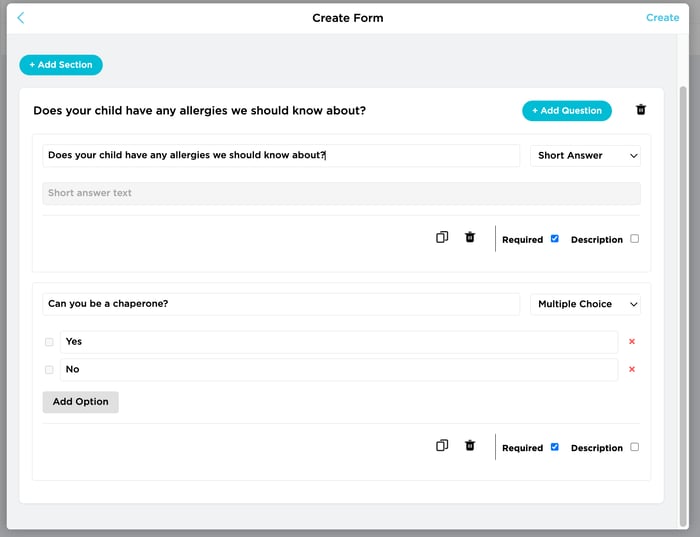The height and width of the screenshot is (537, 700).
Task: Click the Create Form title text
Action: [x=348, y=18]
